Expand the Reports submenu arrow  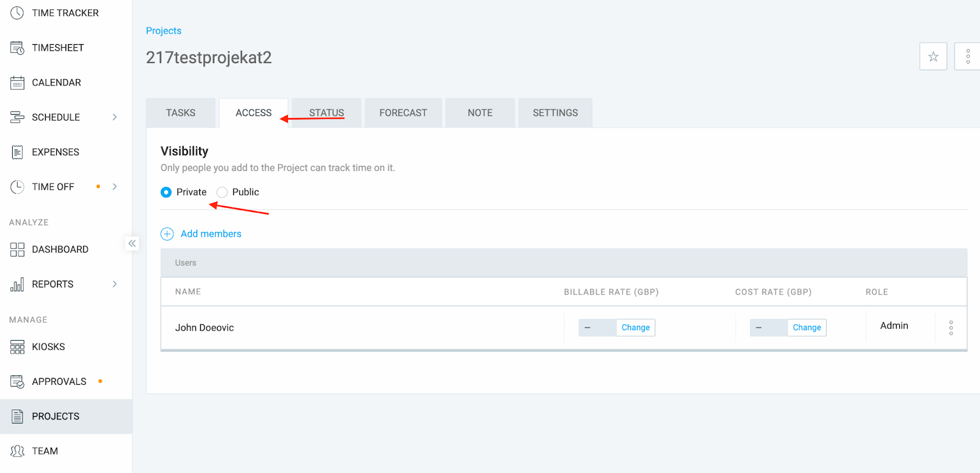pyautogui.click(x=115, y=284)
